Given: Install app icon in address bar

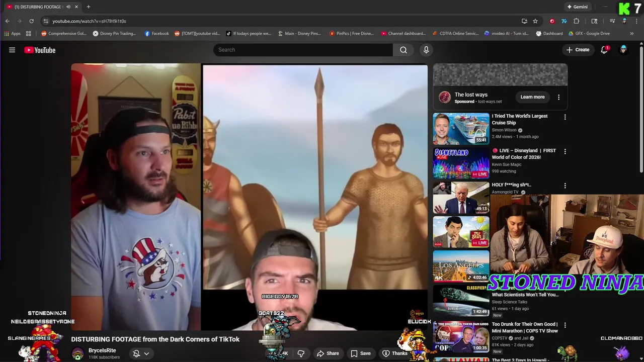Looking at the screenshot, I should pos(524,21).
